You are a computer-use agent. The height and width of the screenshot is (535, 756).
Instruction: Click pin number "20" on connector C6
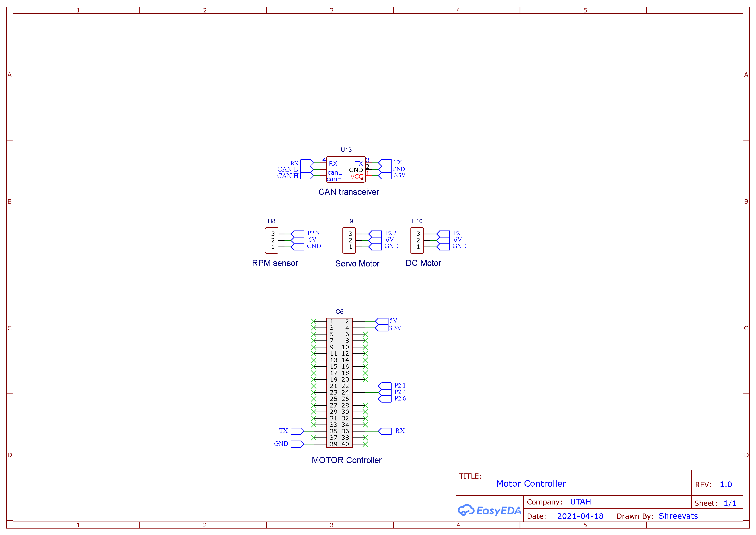345,380
